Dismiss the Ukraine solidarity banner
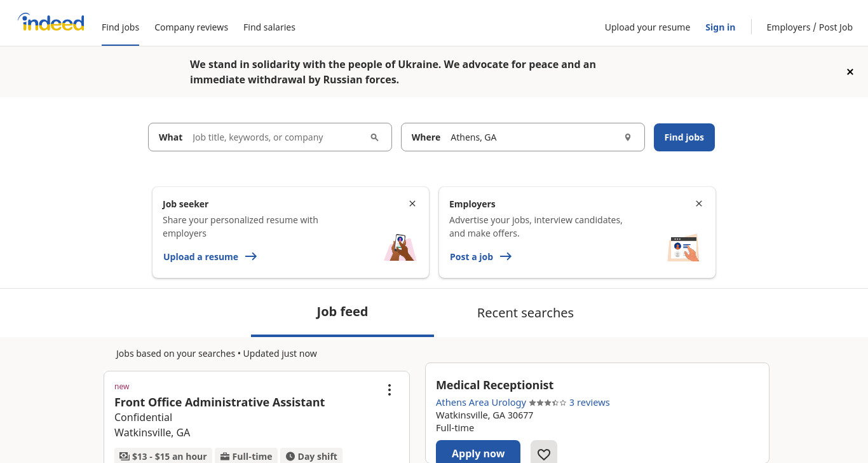868x463 pixels. [x=850, y=72]
